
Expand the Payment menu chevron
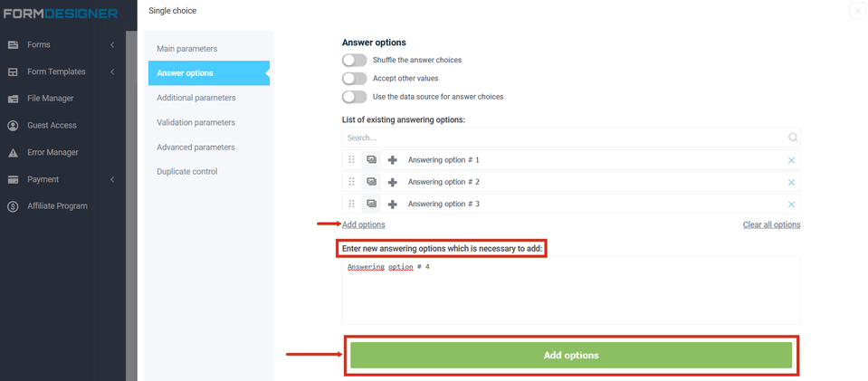[112, 179]
